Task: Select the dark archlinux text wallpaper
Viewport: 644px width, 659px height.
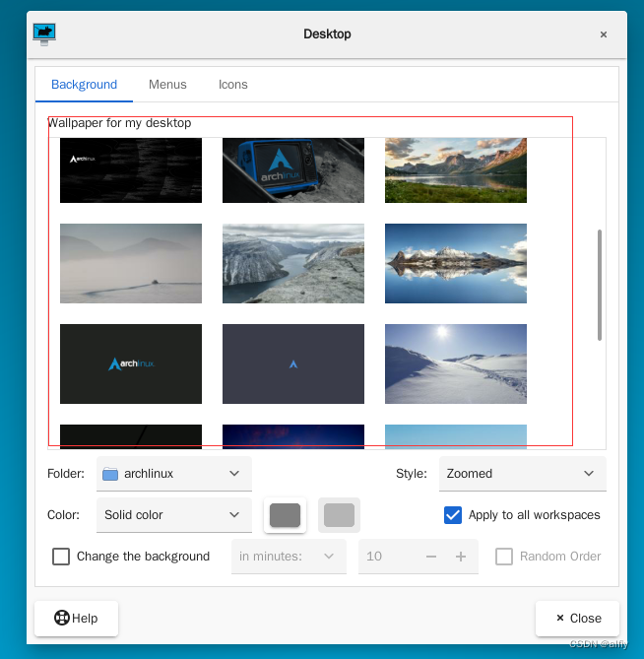Action: coord(131,170)
